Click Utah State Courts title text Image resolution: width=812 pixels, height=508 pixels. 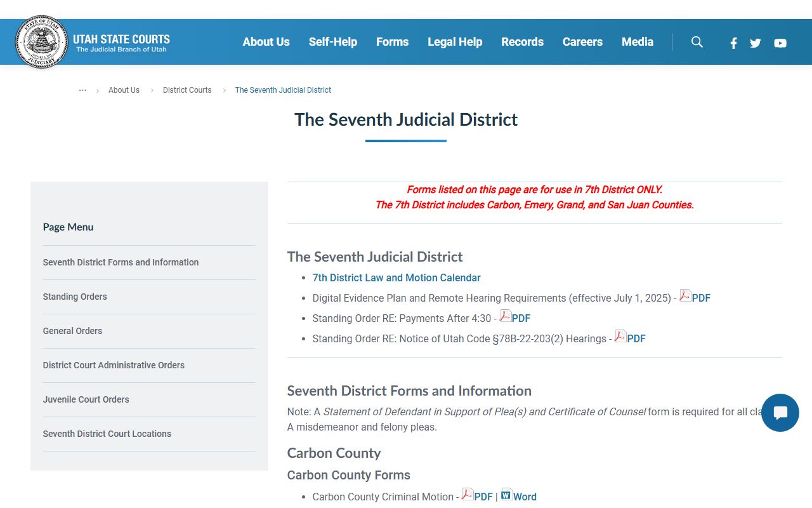121,39
